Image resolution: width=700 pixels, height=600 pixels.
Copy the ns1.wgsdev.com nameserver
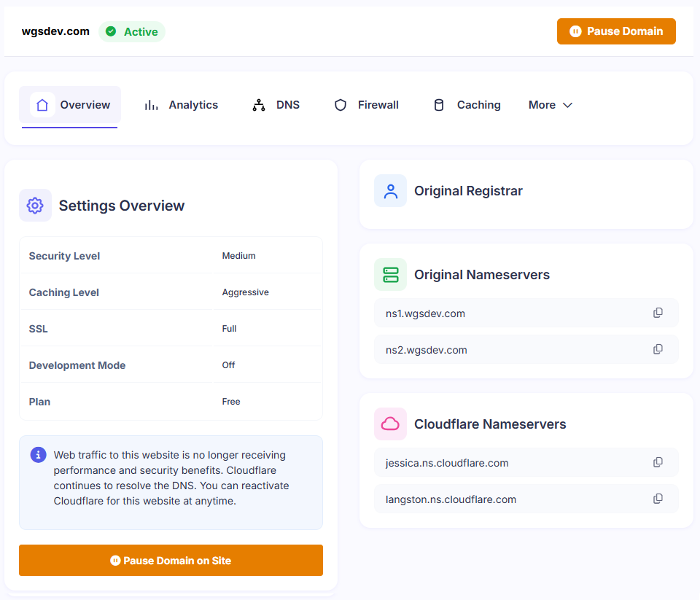pos(658,313)
